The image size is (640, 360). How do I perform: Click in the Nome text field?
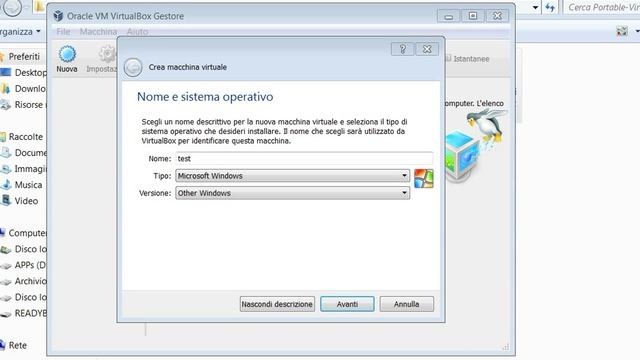[304, 158]
